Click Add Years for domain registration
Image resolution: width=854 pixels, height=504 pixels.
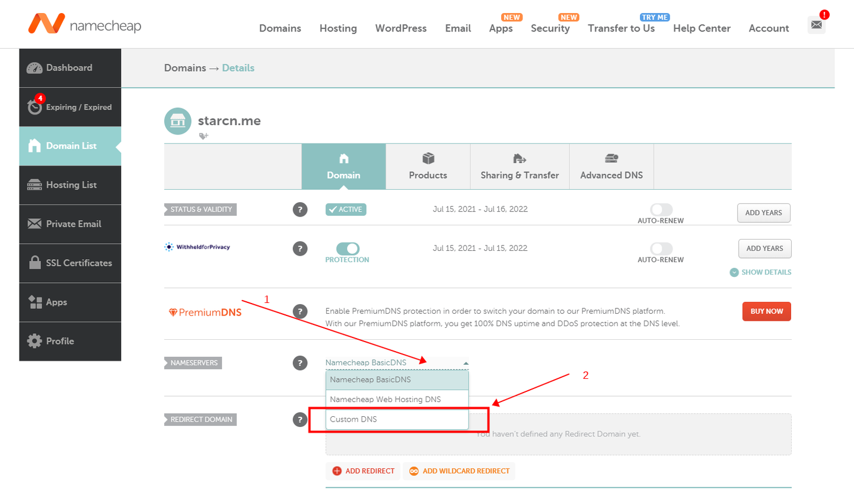click(764, 213)
